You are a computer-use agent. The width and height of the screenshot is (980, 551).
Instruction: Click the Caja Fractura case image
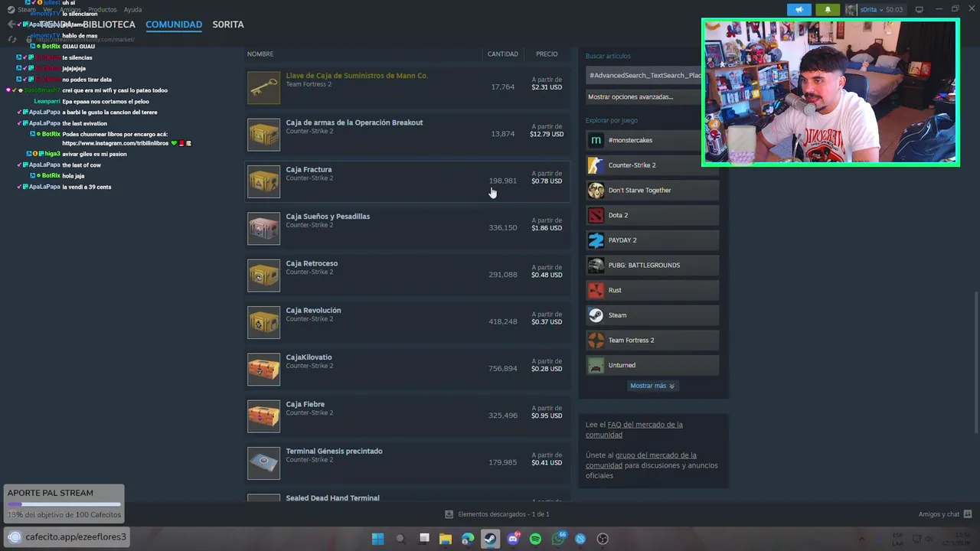pyautogui.click(x=263, y=181)
